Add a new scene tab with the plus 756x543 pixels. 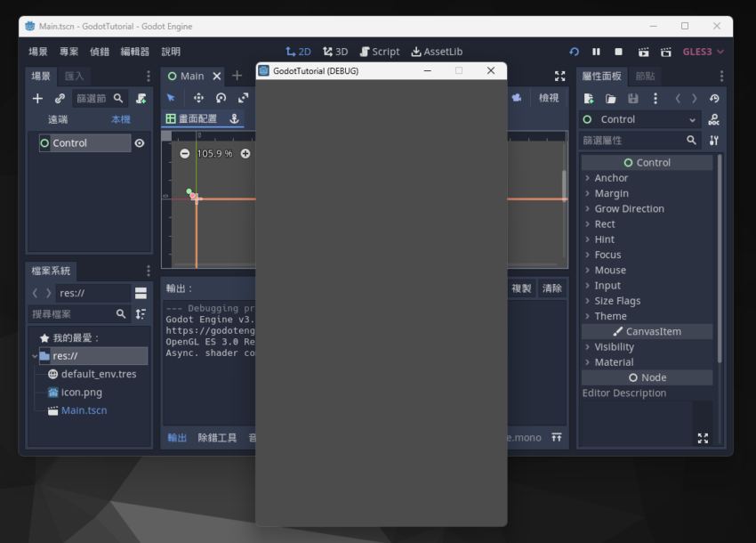pyautogui.click(x=237, y=76)
